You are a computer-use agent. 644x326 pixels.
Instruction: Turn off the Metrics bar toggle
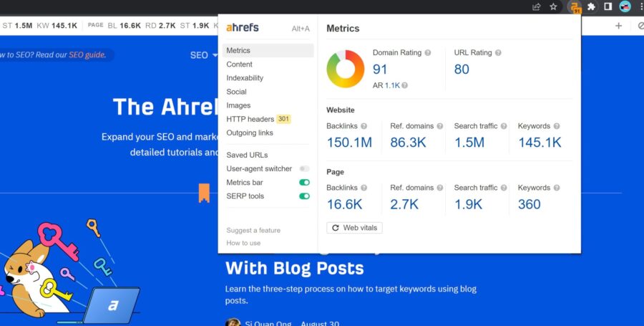point(304,183)
